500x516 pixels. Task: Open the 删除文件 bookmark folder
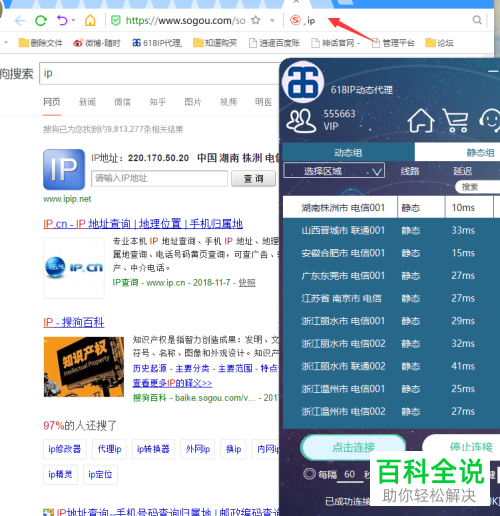40,43
